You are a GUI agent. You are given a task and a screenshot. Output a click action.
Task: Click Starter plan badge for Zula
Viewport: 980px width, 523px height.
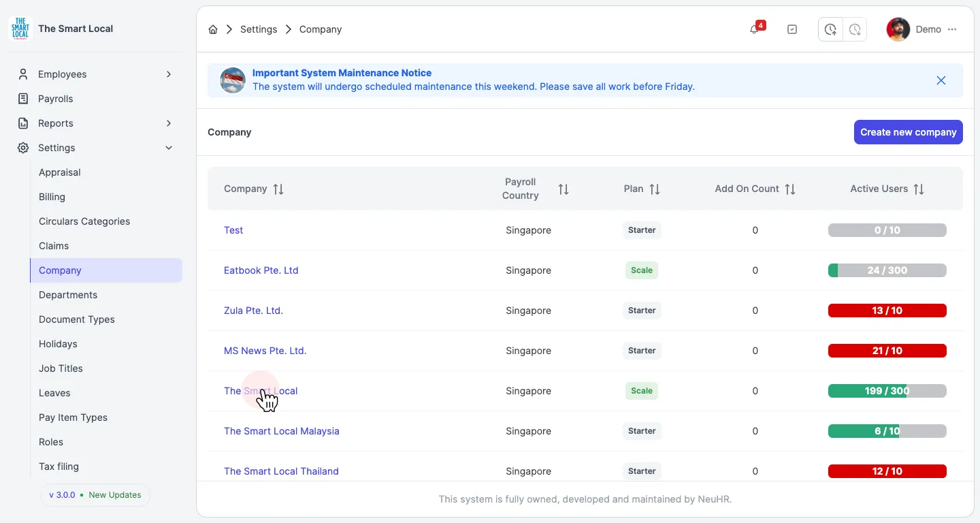642,311
